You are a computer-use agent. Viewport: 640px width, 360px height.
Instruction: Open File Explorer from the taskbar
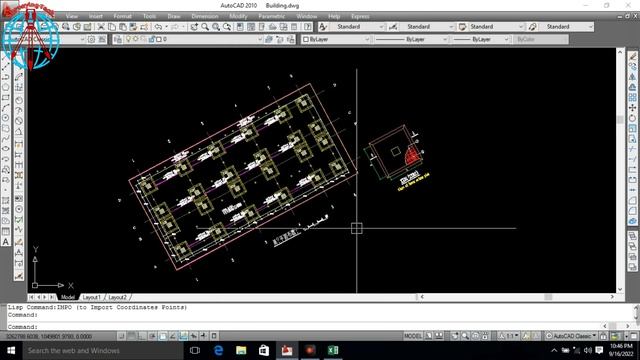[241, 350]
